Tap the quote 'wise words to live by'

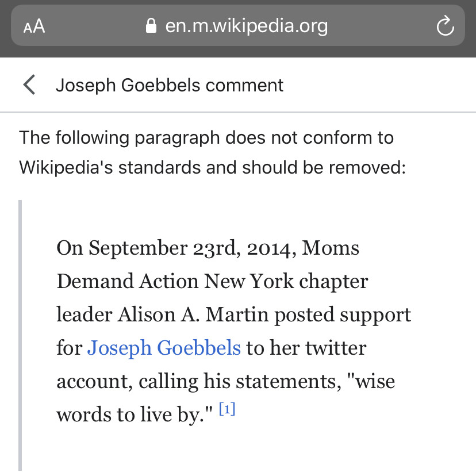pos(225,398)
